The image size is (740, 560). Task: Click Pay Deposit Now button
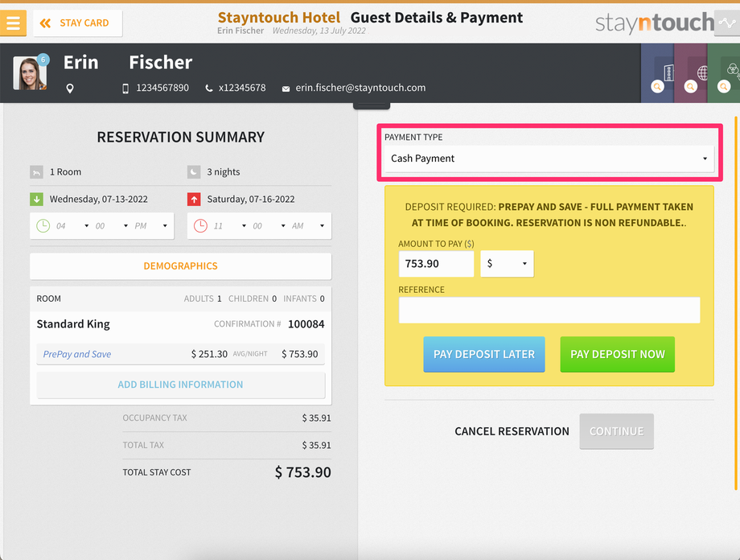tap(617, 354)
